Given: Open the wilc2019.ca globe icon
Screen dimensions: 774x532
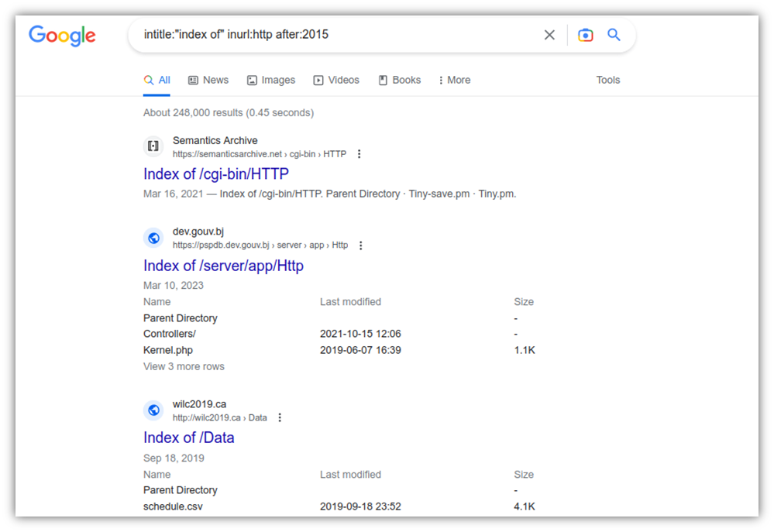Looking at the screenshot, I should tap(153, 410).
